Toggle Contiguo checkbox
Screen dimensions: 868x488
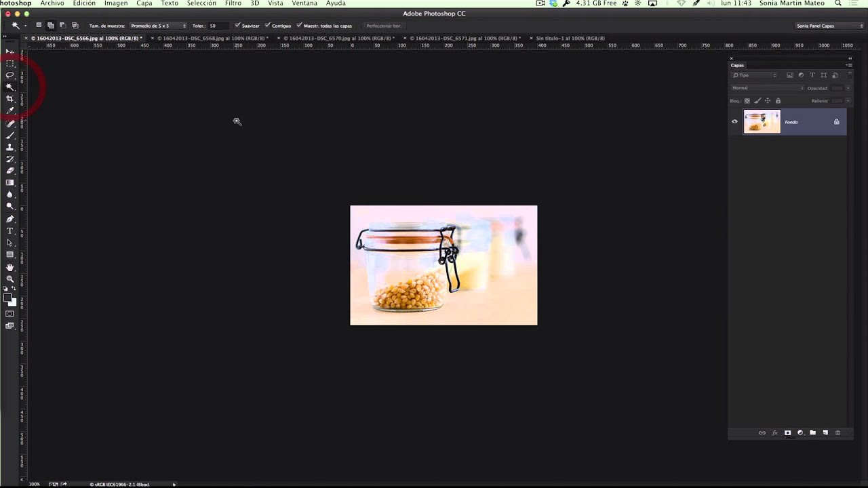coord(267,26)
